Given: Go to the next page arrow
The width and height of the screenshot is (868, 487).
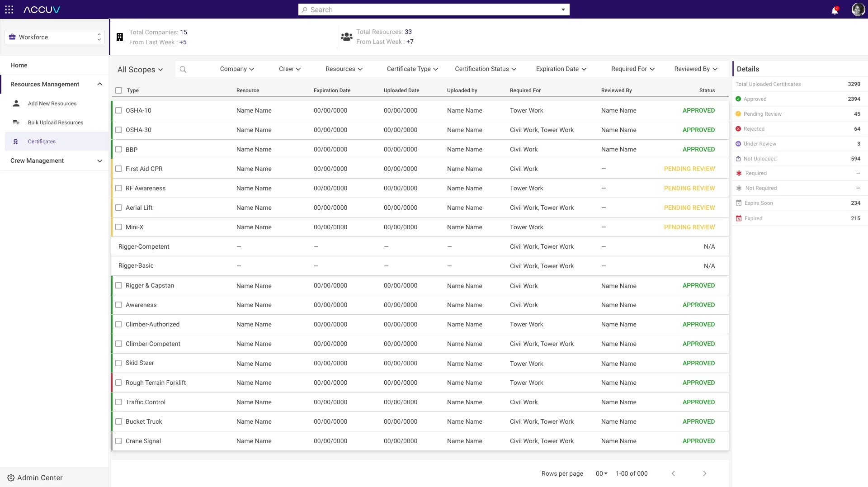Looking at the screenshot, I should tap(704, 473).
